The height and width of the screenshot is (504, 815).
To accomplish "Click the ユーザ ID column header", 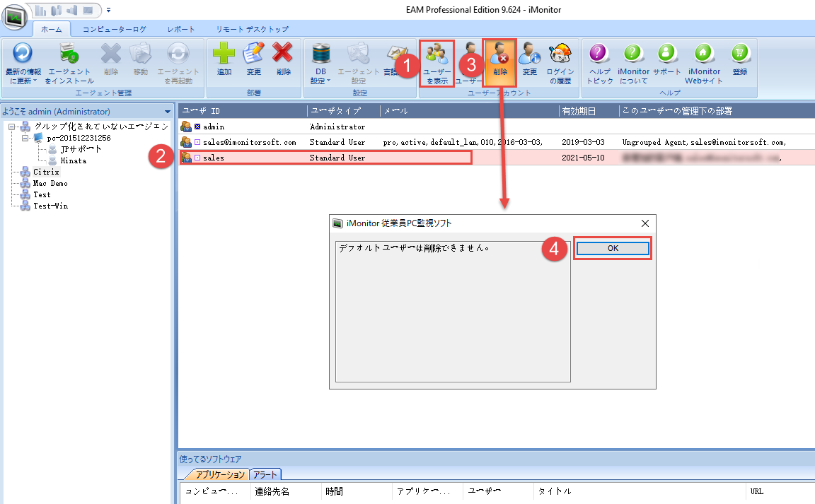I will pyautogui.click(x=243, y=111).
